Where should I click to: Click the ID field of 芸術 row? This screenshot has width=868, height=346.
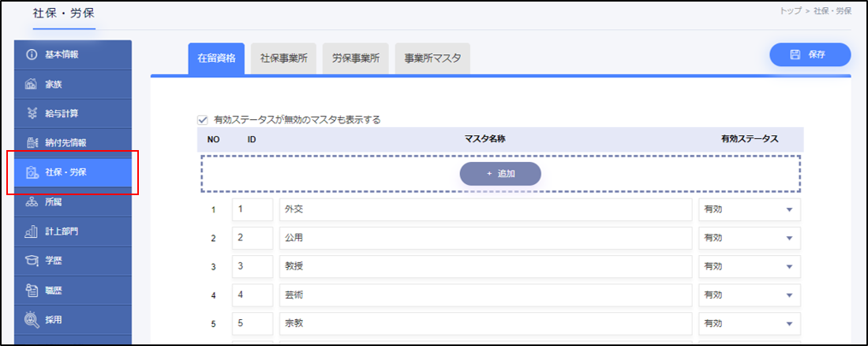pos(252,295)
